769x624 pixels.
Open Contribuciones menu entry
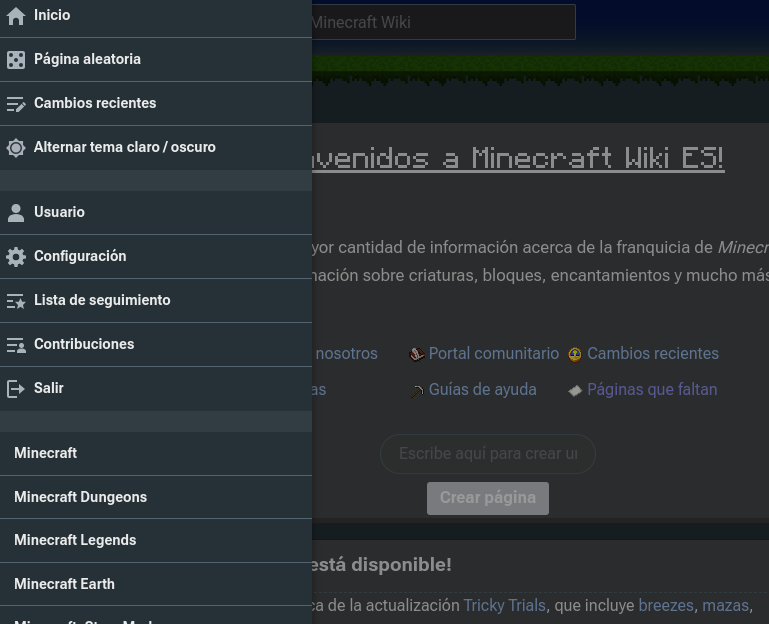click(x=156, y=345)
